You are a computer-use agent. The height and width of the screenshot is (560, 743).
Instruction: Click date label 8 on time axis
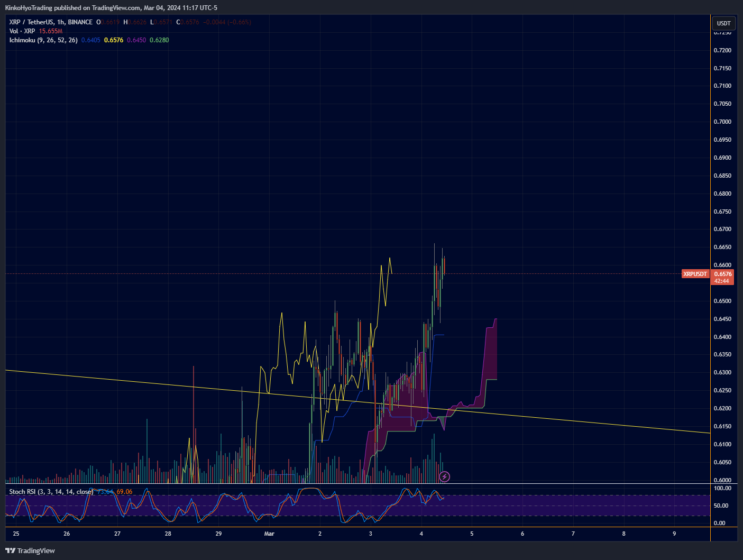point(623,534)
